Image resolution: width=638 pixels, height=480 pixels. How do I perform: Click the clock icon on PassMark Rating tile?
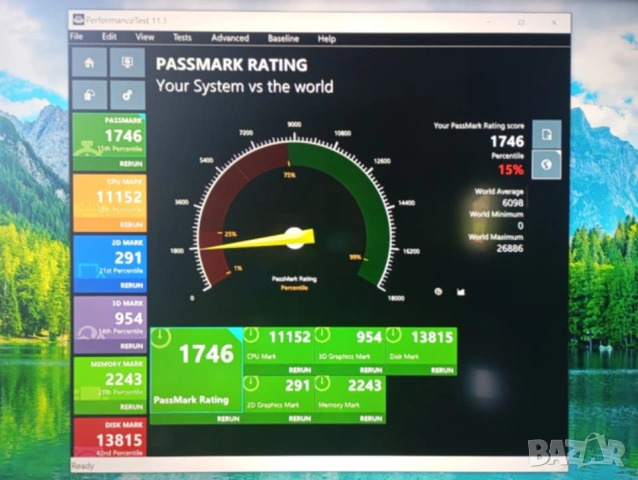pyautogui.click(x=161, y=338)
